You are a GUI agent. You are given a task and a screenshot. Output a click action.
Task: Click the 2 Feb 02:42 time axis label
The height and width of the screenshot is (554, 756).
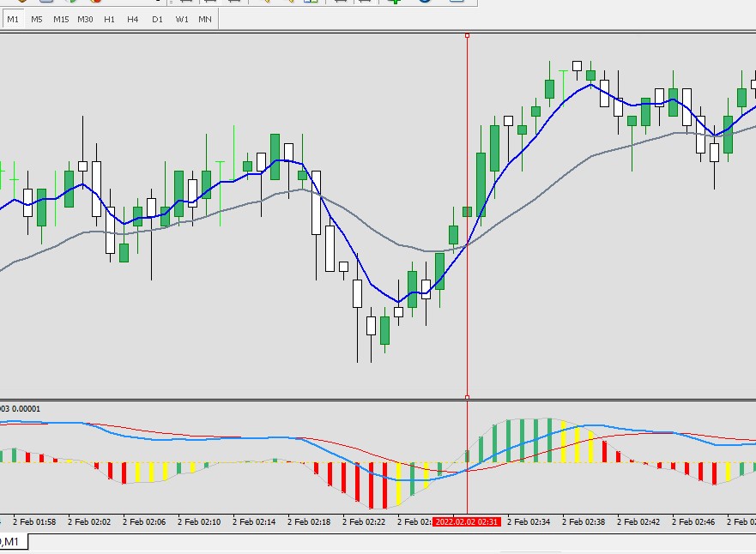638,521
